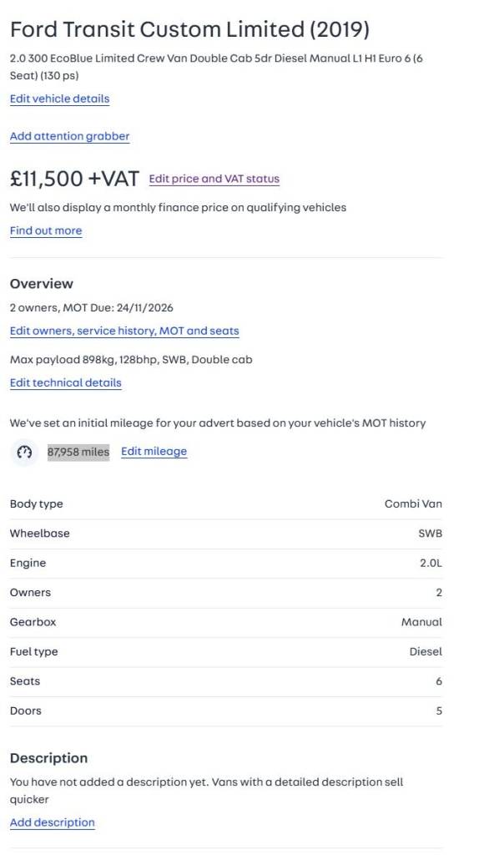Click the mileage speedometer icon
The width and height of the screenshot is (504, 855).
pos(24,452)
